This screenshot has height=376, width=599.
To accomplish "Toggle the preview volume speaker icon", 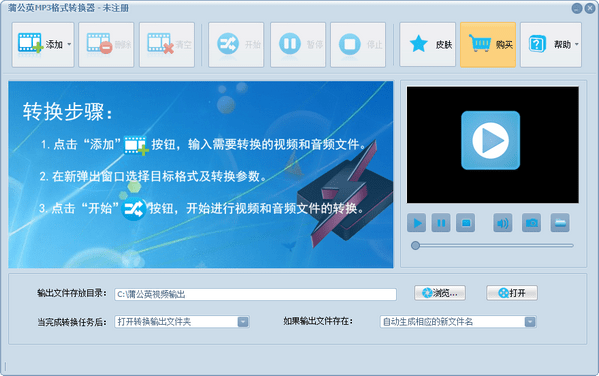I will 503,223.
